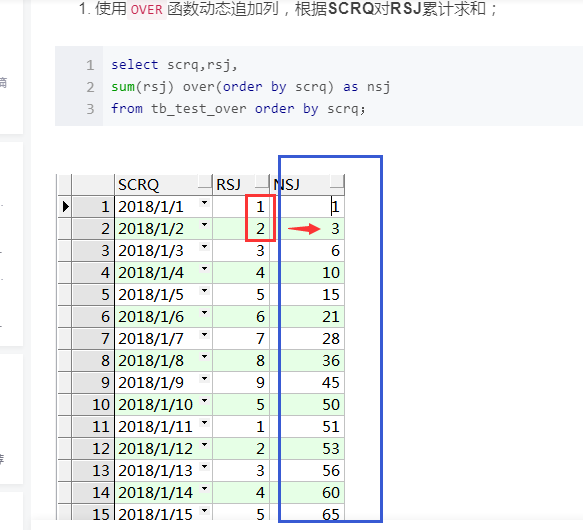Viewport: 583px width, 530px height.
Task: Click RSJ value 7 in 2018/1/7 row
Action: [241, 338]
